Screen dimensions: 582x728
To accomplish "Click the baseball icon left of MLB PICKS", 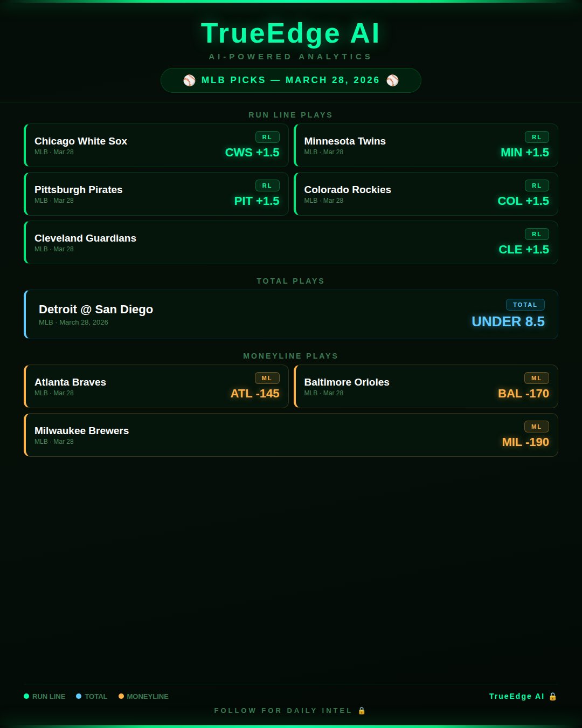I will coord(189,80).
